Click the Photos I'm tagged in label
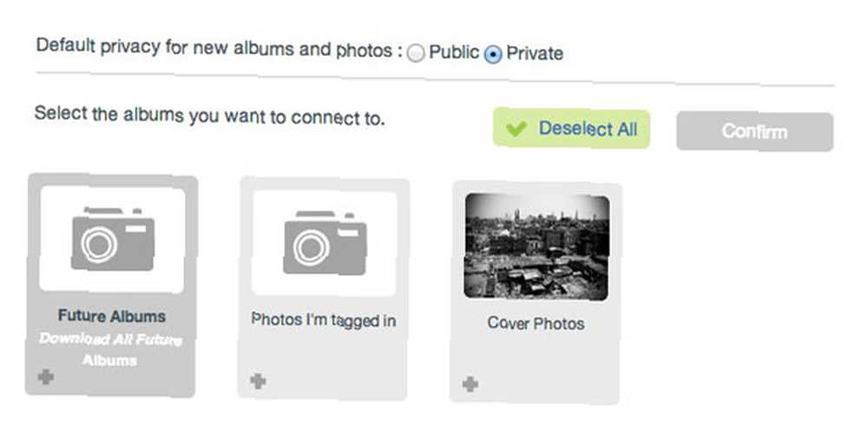 click(x=323, y=320)
